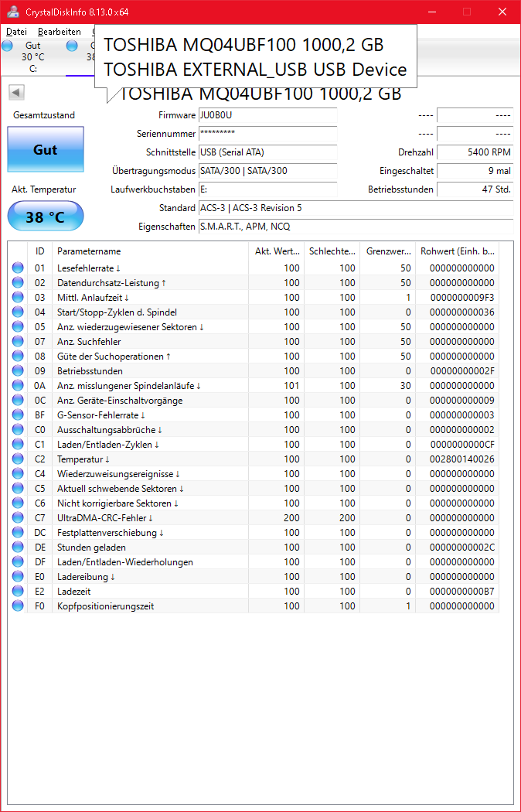The width and height of the screenshot is (521, 812).
Task: Click status icon for ID 09 Betriebsstunden row
Action: coord(18,370)
